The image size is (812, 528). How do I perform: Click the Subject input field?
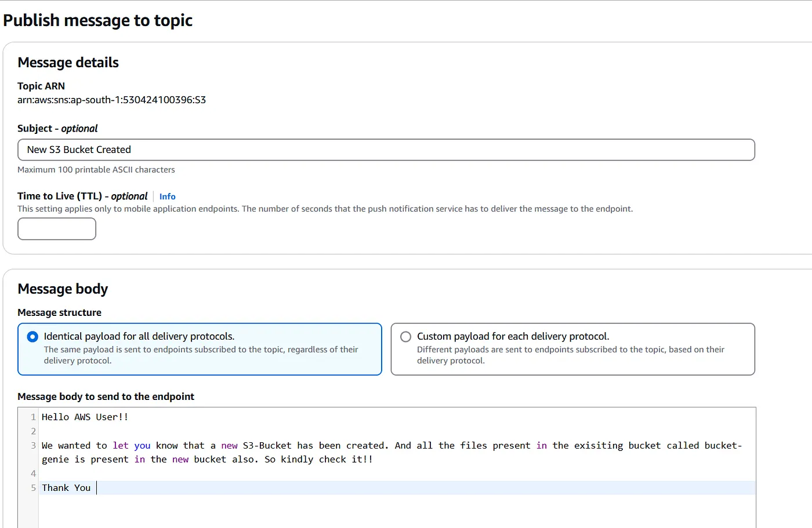click(x=386, y=150)
